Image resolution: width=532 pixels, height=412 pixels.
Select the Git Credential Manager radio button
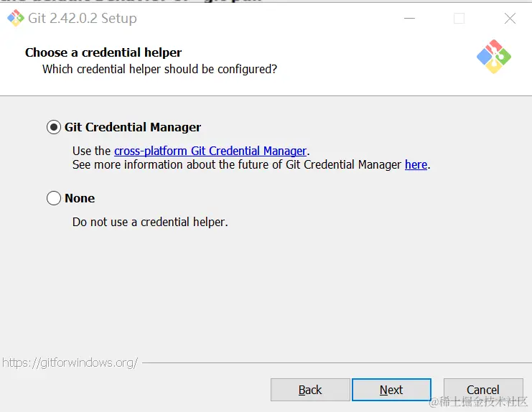54,127
